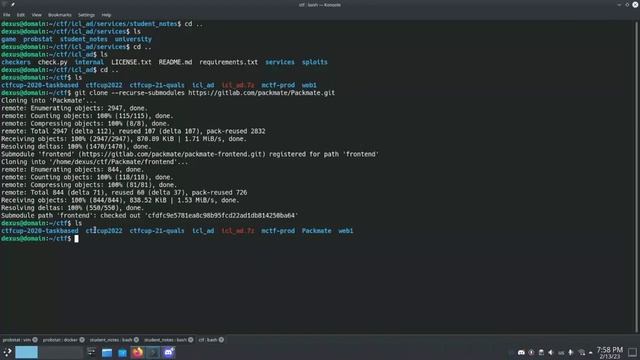Open the Dolphin file manager taskbar icon
The height and width of the screenshot is (360, 640).
tap(107, 352)
